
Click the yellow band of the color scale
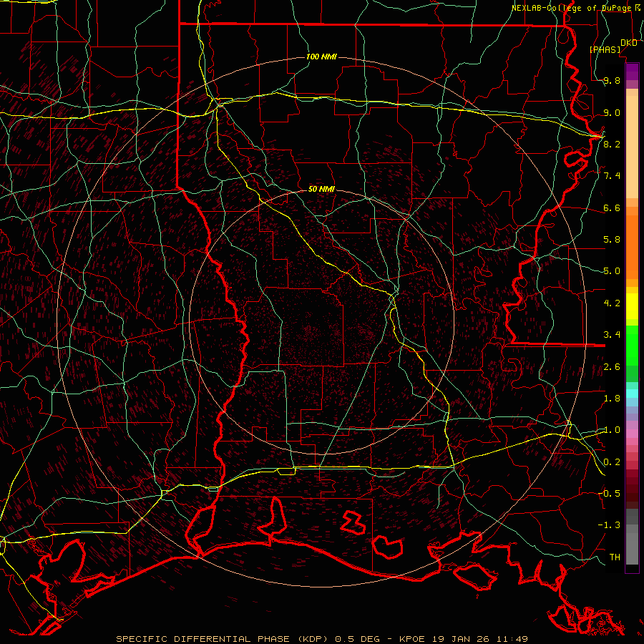632,306
